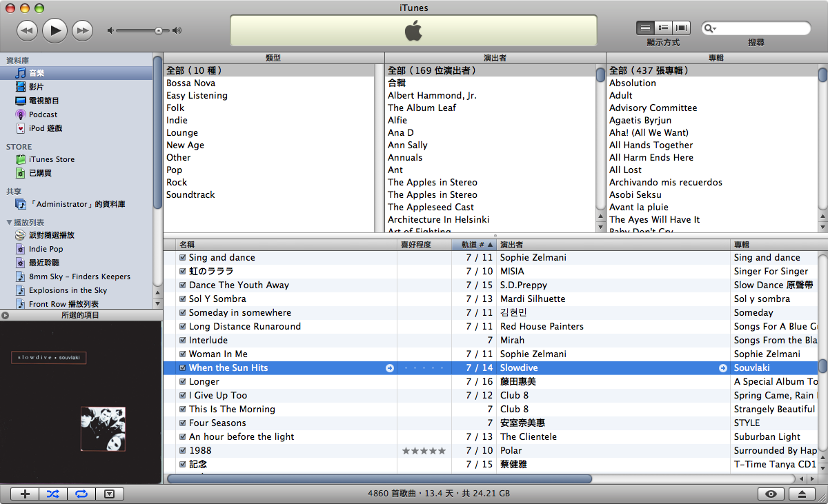Select 全部 (10 種) in genres
This screenshot has height=504, width=828.
(269, 70)
